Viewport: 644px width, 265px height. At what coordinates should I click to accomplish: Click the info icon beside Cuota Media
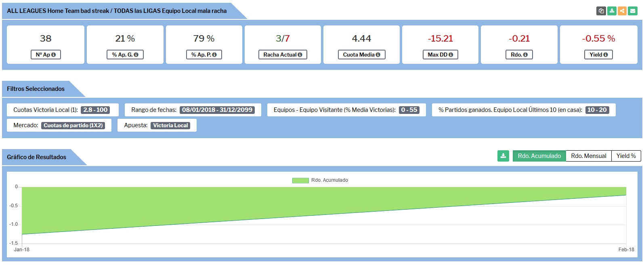point(378,55)
